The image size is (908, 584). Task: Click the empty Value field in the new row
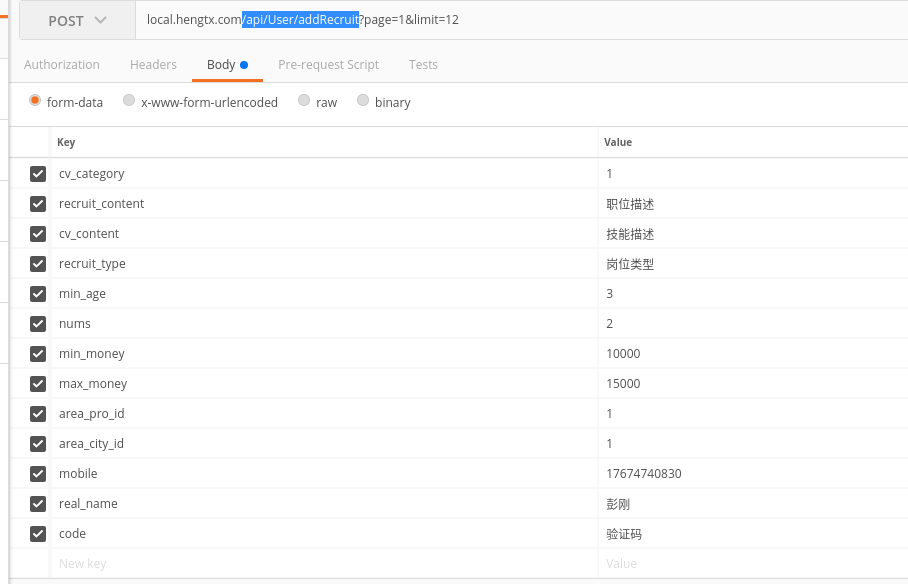[x=753, y=564]
